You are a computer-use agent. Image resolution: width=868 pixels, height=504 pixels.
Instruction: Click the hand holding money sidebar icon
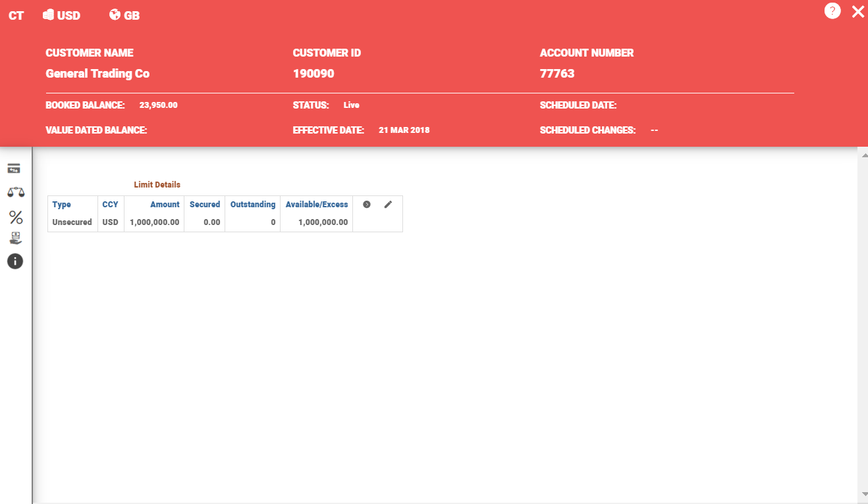[x=15, y=238]
